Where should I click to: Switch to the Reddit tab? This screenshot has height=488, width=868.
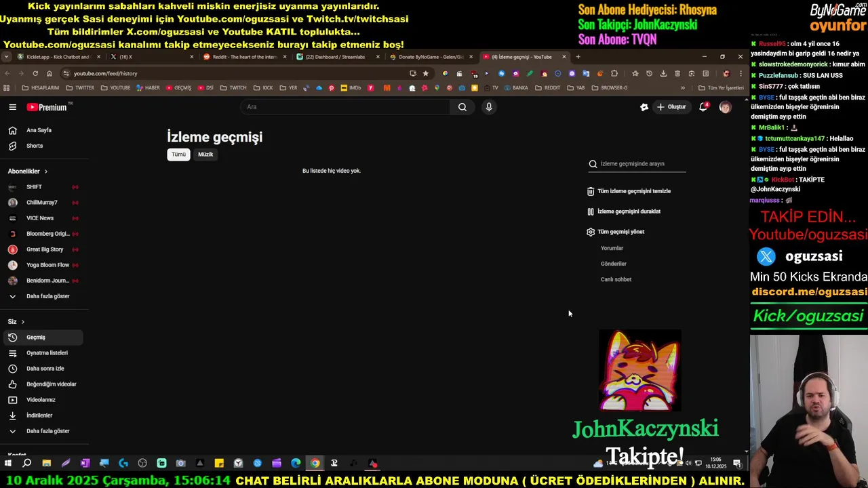point(244,57)
